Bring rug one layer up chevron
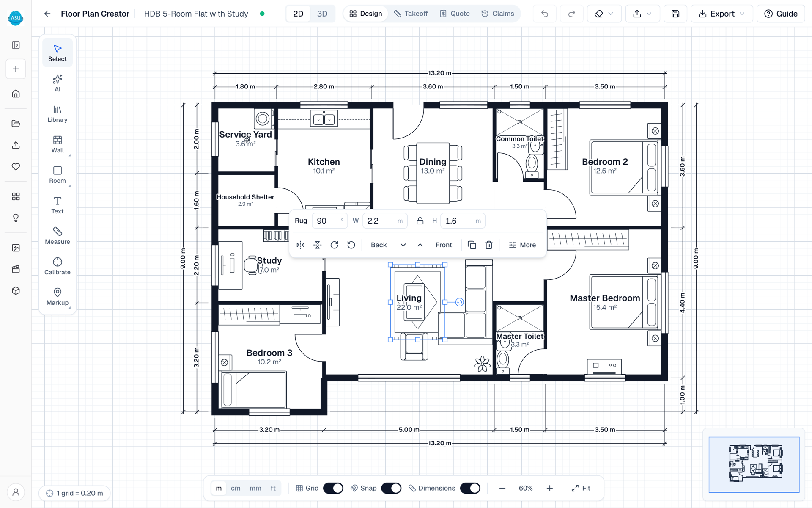Viewport: 812px width, 508px height. (420, 245)
